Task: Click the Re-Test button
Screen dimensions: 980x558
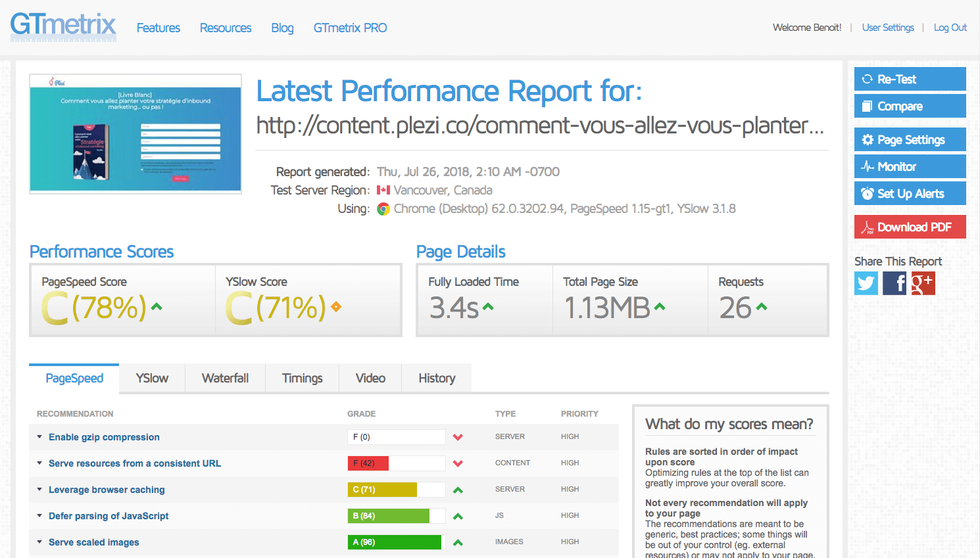Action: pyautogui.click(x=910, y=79)
